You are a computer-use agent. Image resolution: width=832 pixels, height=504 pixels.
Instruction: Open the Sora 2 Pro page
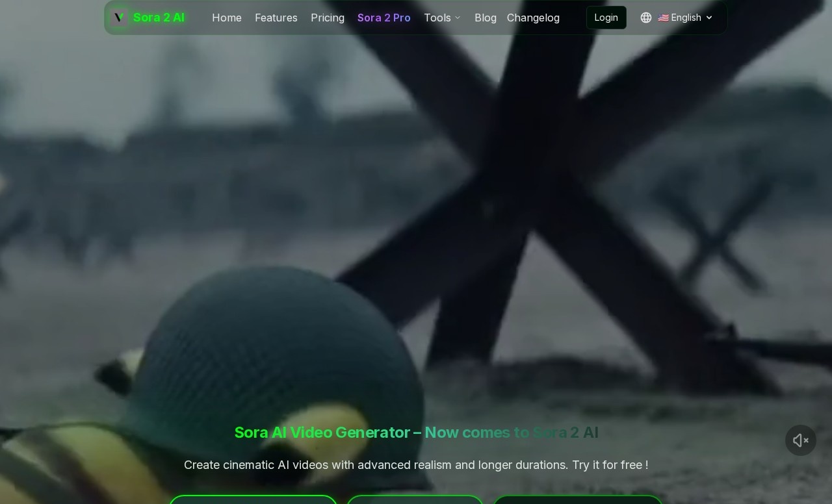point(384,18)
